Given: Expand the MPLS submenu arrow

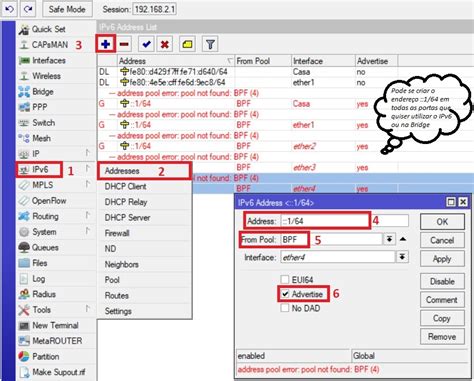Looking at the screenshot, I should [88, 184].
